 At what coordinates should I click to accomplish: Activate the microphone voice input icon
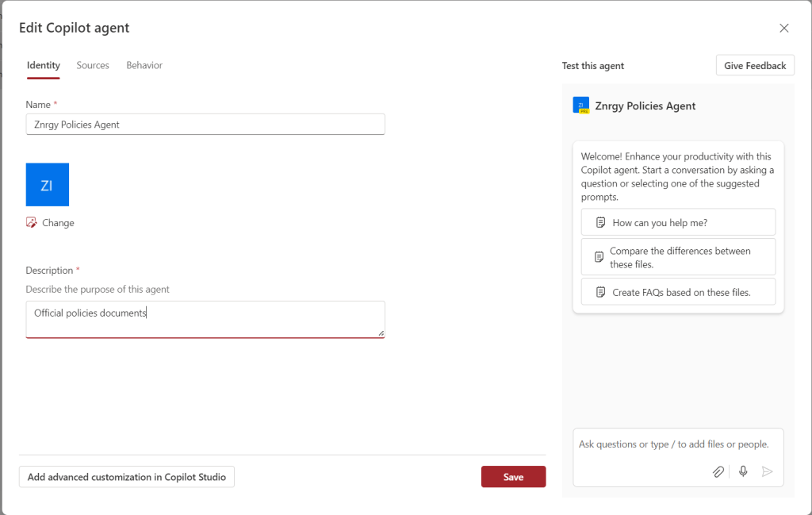coord(743,471)
